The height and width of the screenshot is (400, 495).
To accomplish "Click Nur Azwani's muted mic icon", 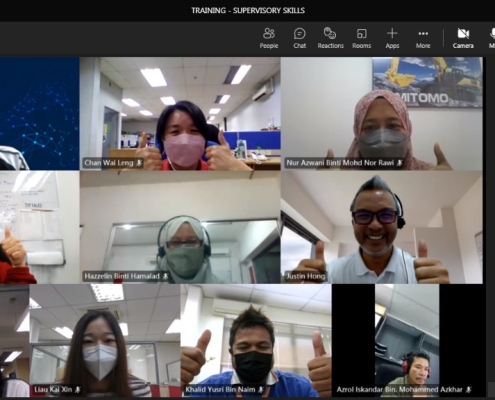I will (399, 163).
